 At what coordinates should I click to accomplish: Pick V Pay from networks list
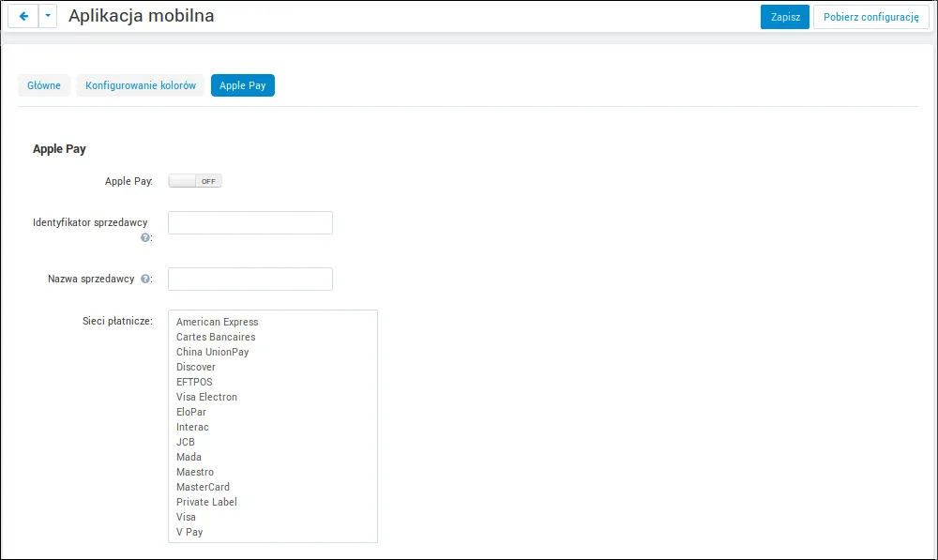pos(273,532)
